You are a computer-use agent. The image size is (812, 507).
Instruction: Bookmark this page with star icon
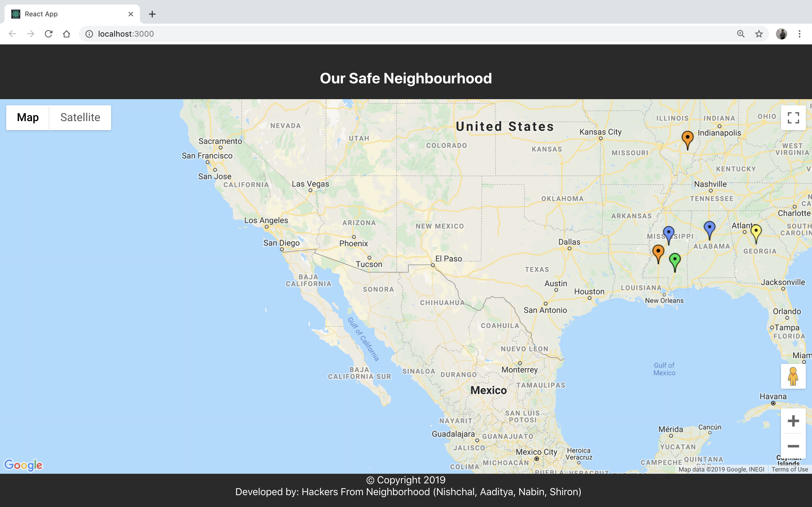759,34
